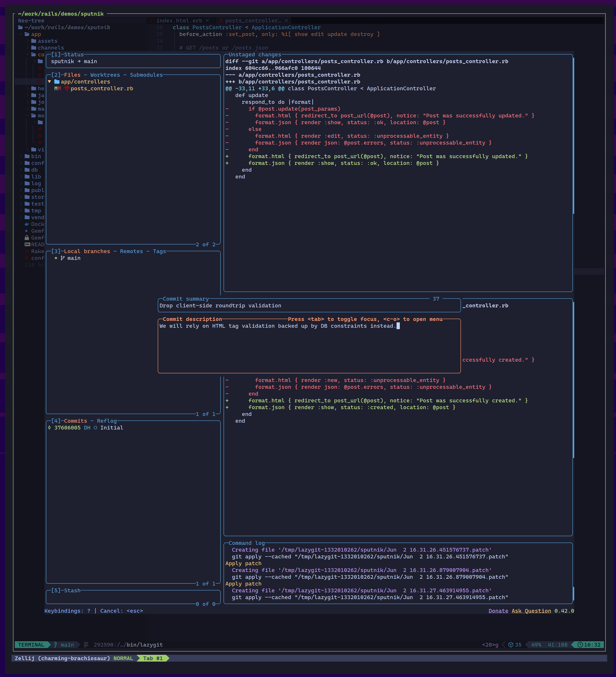This screenshot has height=677, width=616.
Task: Click the ruby icon beside posts_controller.rb in Files panel
Action: 66,89
